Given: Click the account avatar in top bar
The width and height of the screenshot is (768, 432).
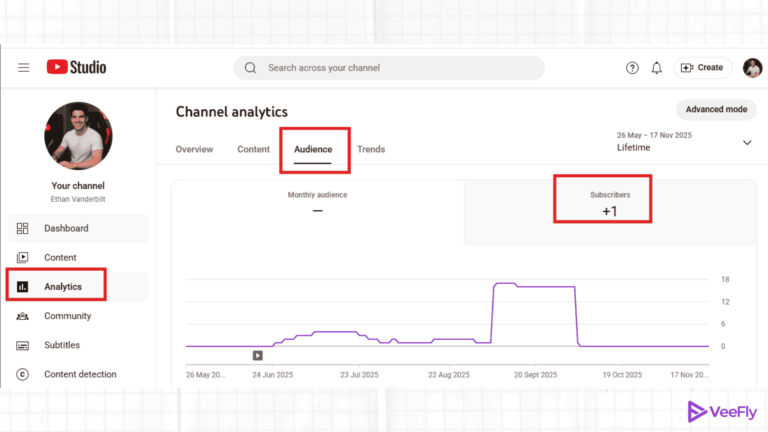Looking at the screenshot, I should click(752, 68).
